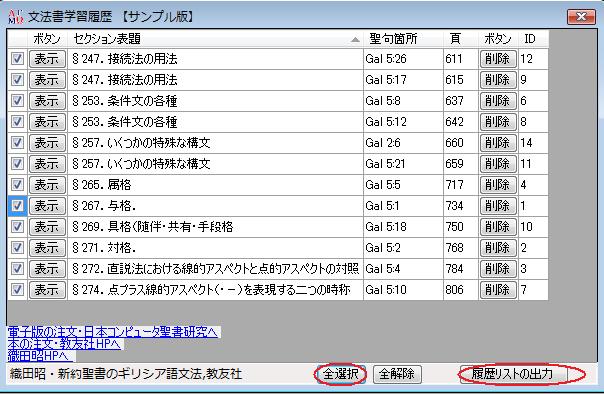The width and height of the screenshot is (604, 394).
Task: Show the §253 entry for Gal 5:8
Action: tap(47, 101)
